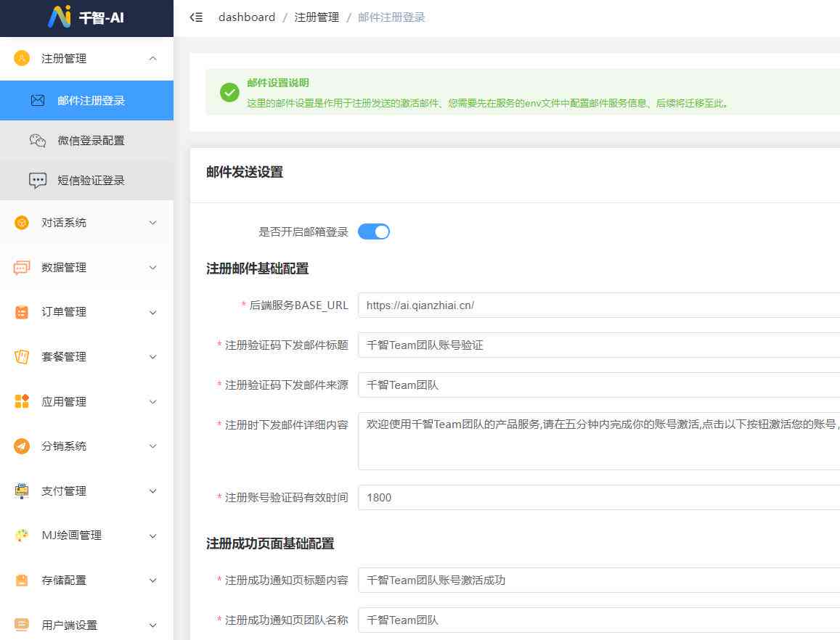Image resolution: width=840 pixels, height=640 pixels.
Task: Open the 订单管理 menu label
Action: tap(64, 312)
